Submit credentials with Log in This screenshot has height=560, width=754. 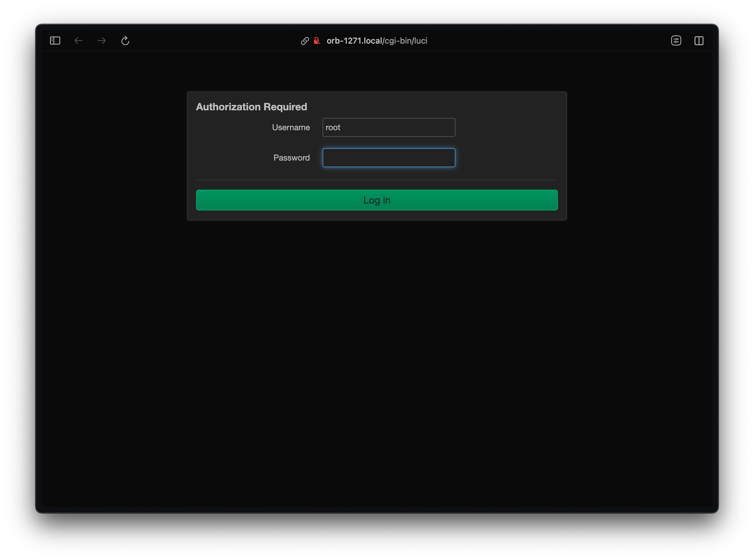pyautogui.click(x=376, y=200)
